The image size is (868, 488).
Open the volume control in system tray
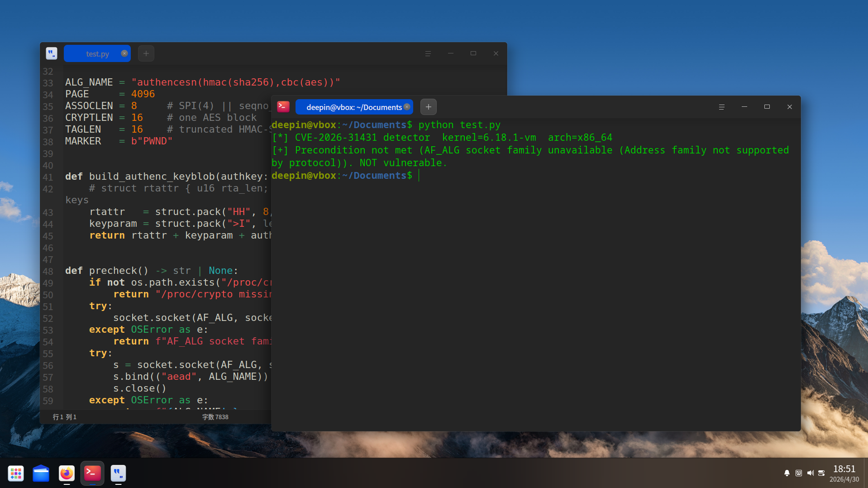click(x=810, y=473)
